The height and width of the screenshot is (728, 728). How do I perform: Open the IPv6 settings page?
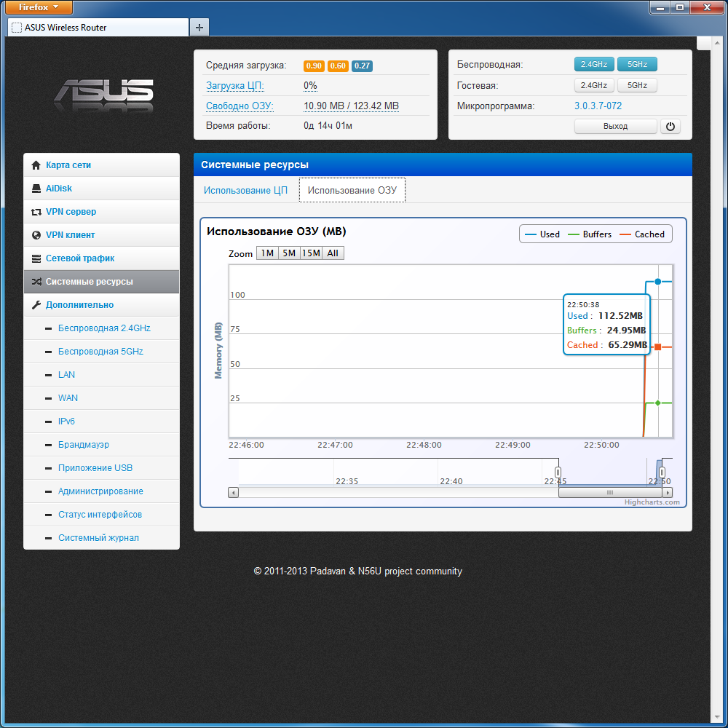click(101, 421)
